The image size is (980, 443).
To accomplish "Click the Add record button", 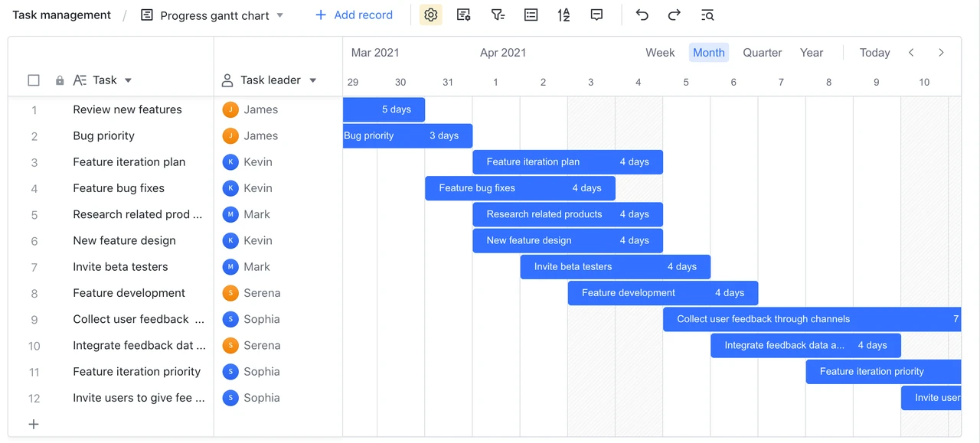I will click(x=353, y=15).
